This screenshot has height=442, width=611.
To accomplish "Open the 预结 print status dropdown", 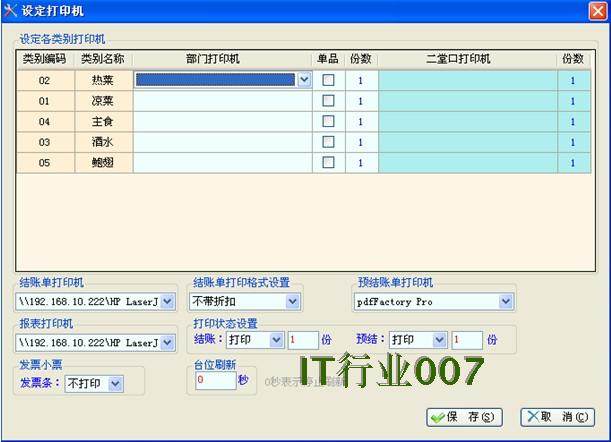I will click(440, 340).
